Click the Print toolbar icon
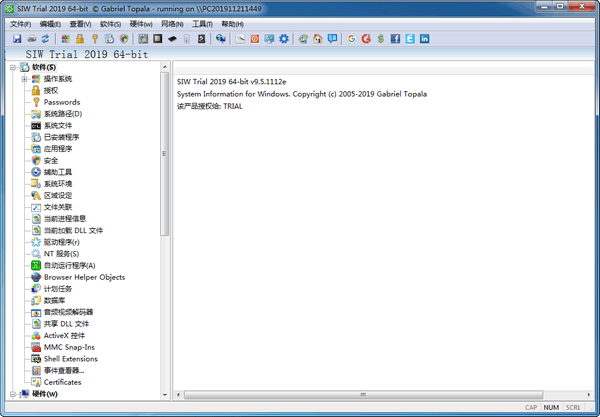The image size is (600, 417). tap(31, 38)
